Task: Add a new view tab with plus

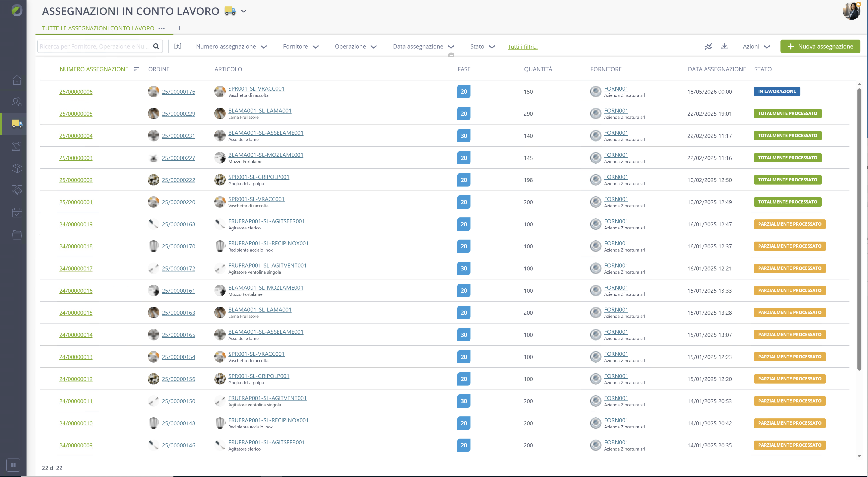Action: (180, 28)
